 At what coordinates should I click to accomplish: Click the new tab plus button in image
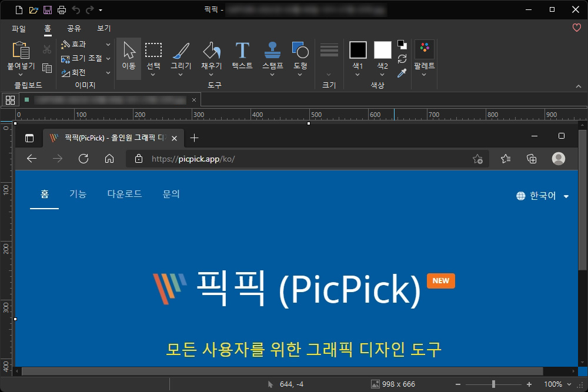pyautogui.click(x=194, y=138)
